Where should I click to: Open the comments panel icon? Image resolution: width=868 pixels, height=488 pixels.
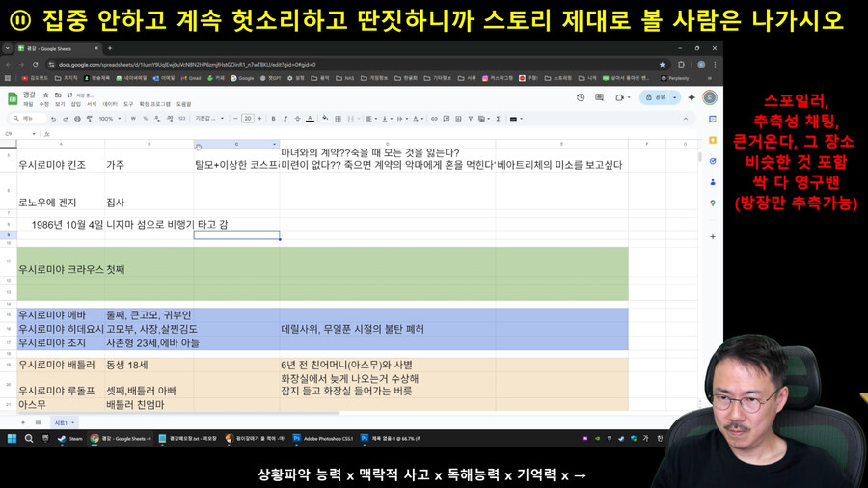(600, 97)
